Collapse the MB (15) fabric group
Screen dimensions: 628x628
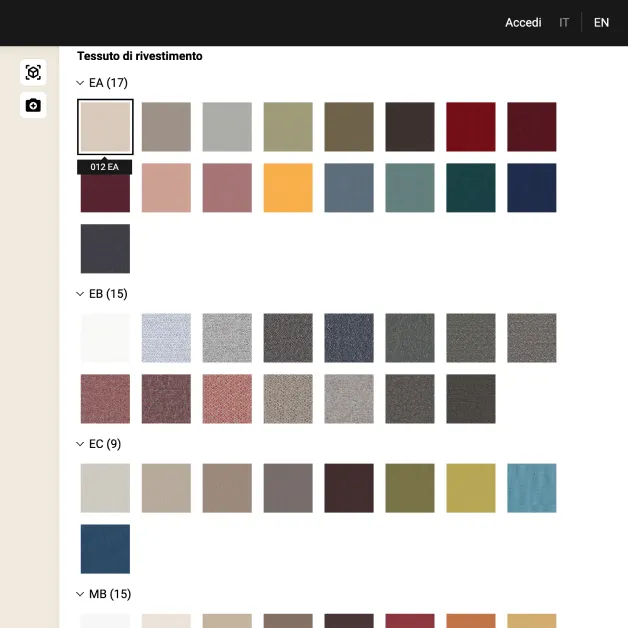pyautogui.click(x=80, y=594)
